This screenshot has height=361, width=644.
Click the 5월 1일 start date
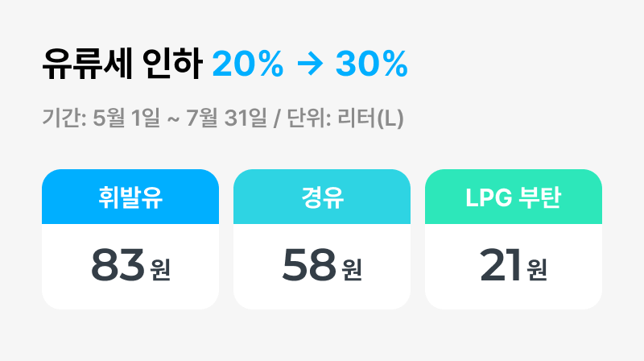point(126,118)
